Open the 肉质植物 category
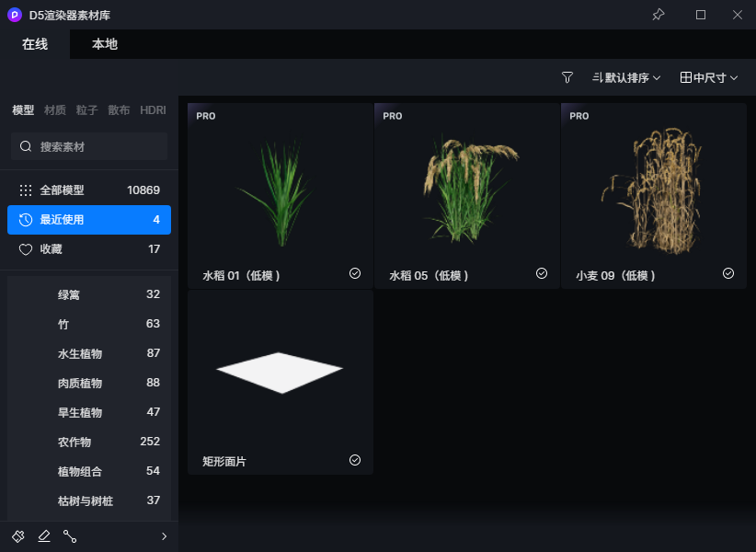 point(89,383)
